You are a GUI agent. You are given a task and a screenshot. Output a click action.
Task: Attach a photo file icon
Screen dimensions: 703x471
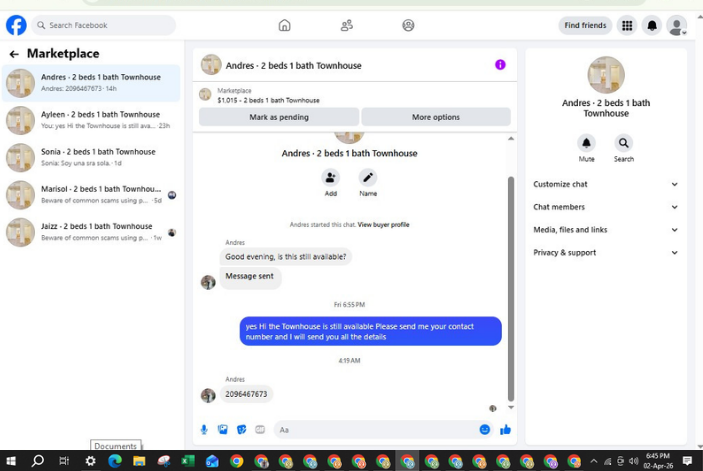click(x=222, y=430)
